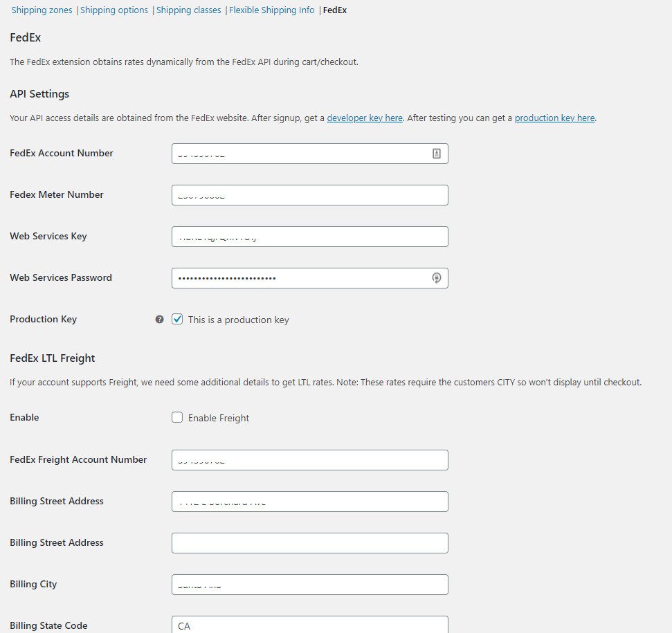
Task: Click the empty second Billing Street Address field
Action: tap(310, 543)
